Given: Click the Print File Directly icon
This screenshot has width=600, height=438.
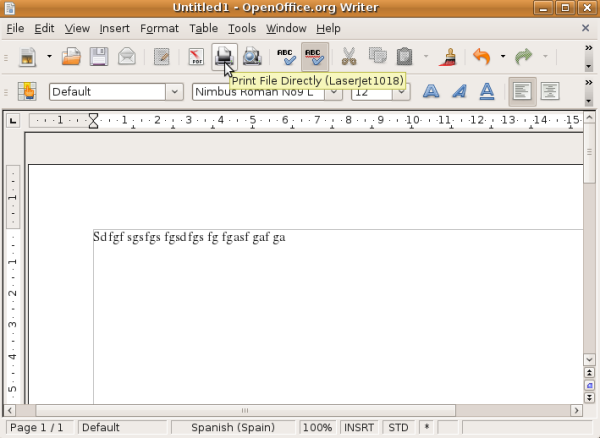Looking at the screenshot, I should [x=223, y=57].
